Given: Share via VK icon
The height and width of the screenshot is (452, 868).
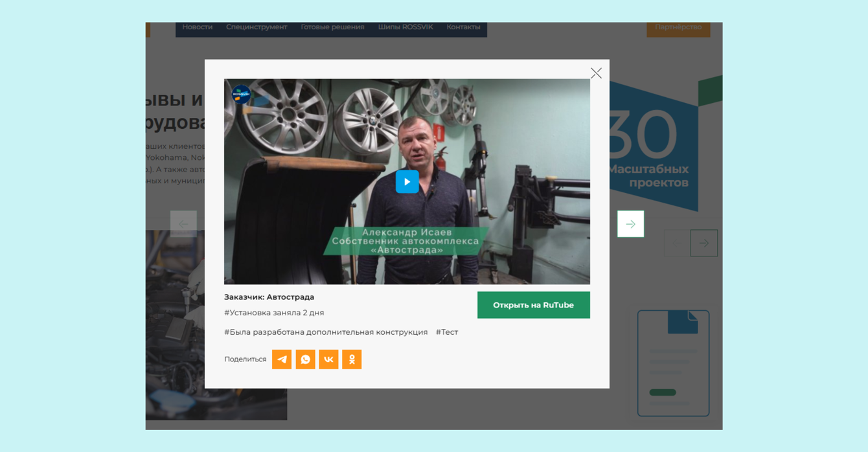Looking at the screenshot, I should 328,359.
